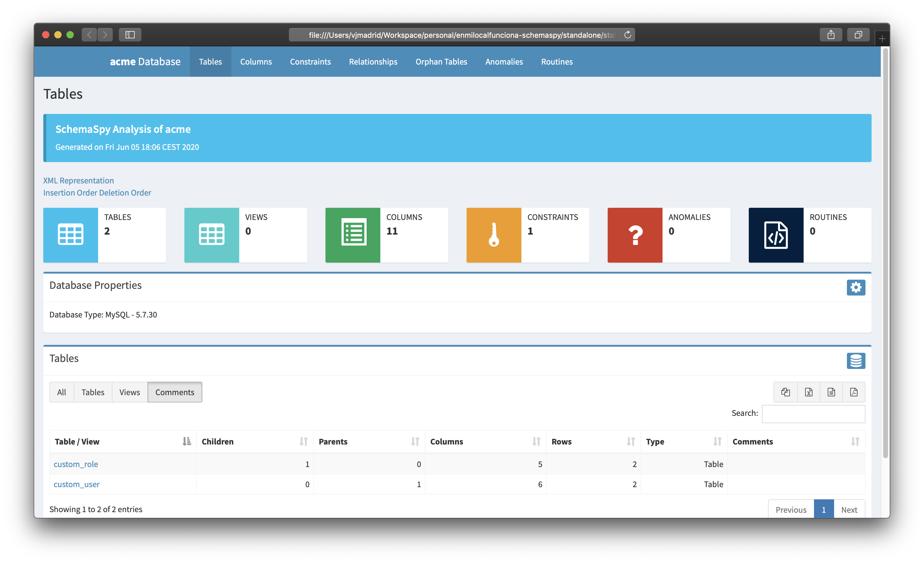Image resolution: width=924 pixels, height=563 pixels.
Task: Select the All filter button
Action: point(62,392)
